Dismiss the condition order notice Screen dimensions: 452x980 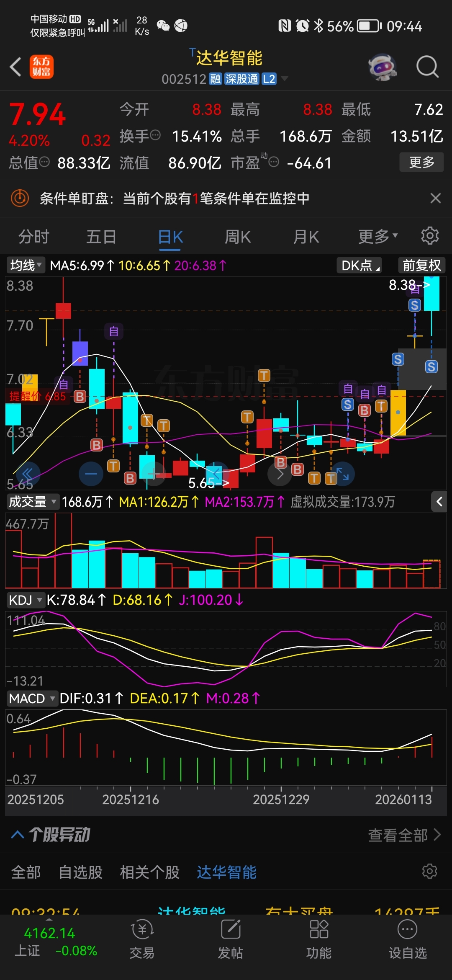[x=436, y=198]
